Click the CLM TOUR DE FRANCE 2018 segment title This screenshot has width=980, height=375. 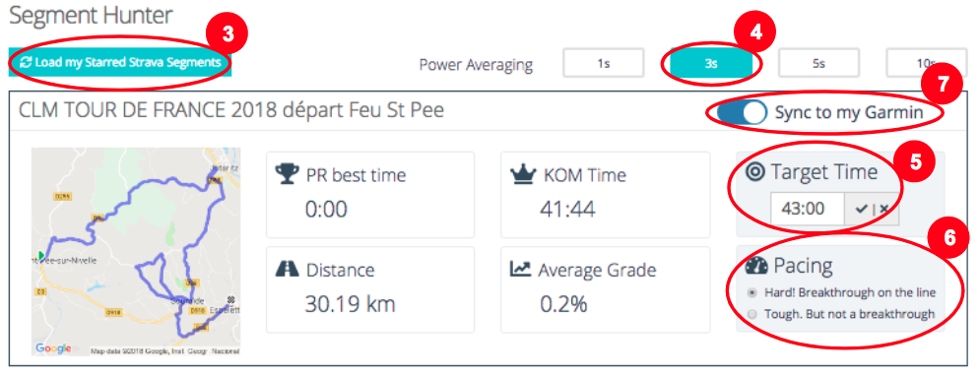pos(231,110)
